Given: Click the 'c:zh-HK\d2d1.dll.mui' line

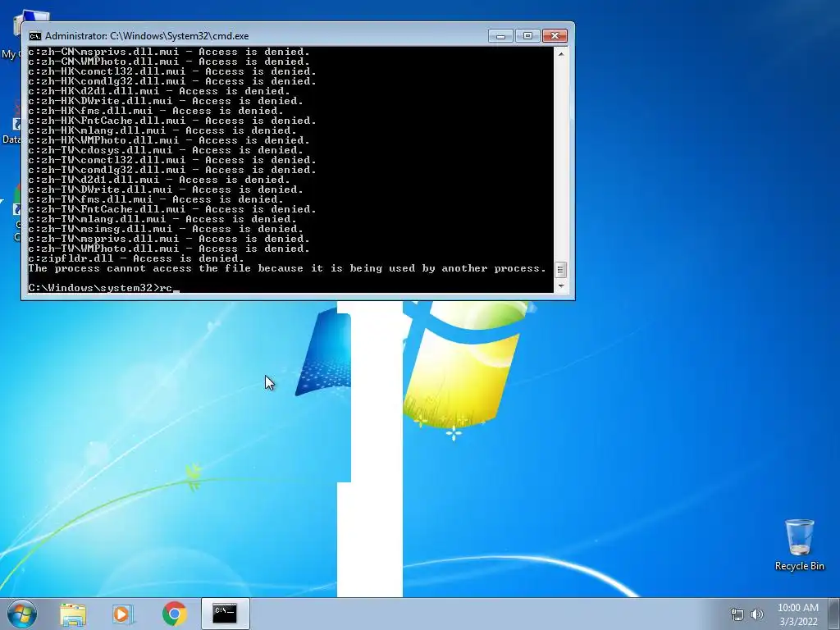Looking at the screenshot, I should pos(159,91).
